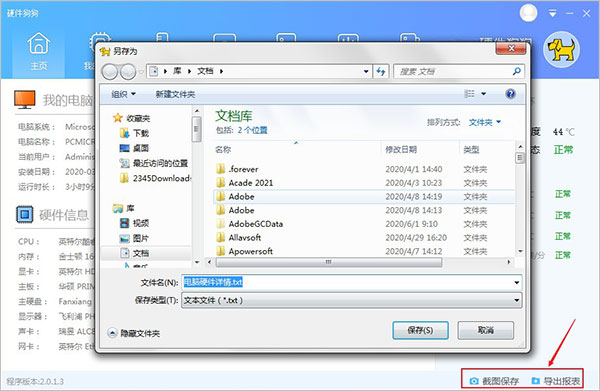
Task: Click the 2 个位置 locations link
Action: coord(253,130)
